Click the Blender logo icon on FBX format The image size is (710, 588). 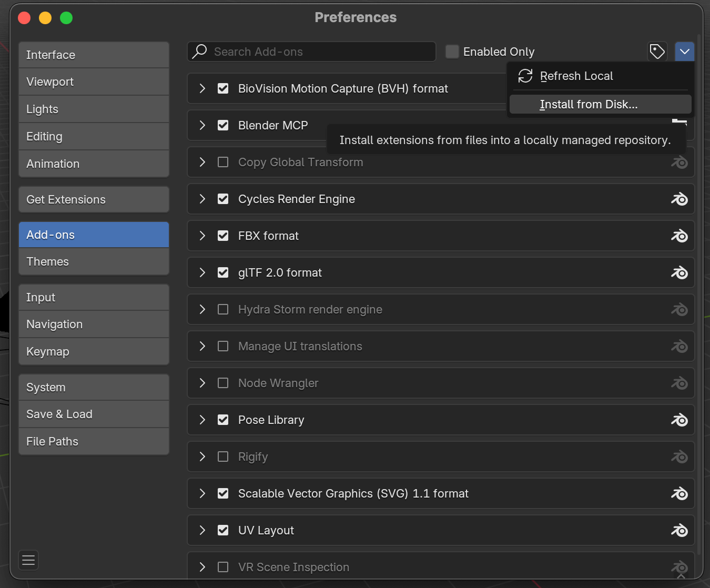click(x=679, y=236)
